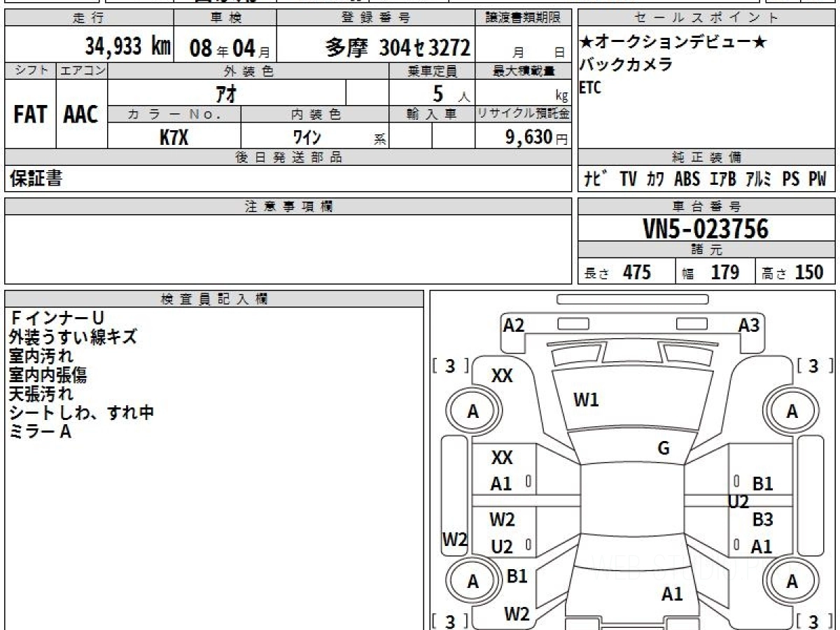Click the G mark on the windshield
840x630 pixels.
coord(664,449)
